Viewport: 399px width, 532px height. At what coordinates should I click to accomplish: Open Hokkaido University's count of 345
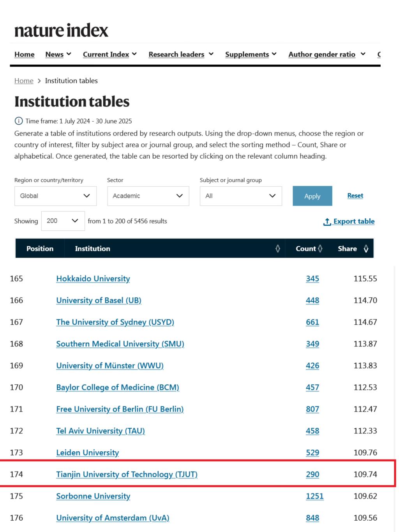312,279
